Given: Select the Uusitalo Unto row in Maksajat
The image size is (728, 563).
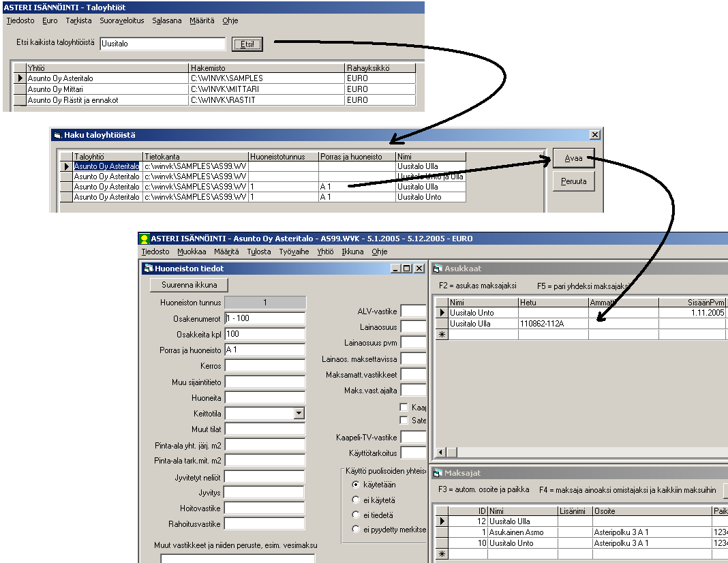Looking at the screenshot, I should (x=581, y=543).
